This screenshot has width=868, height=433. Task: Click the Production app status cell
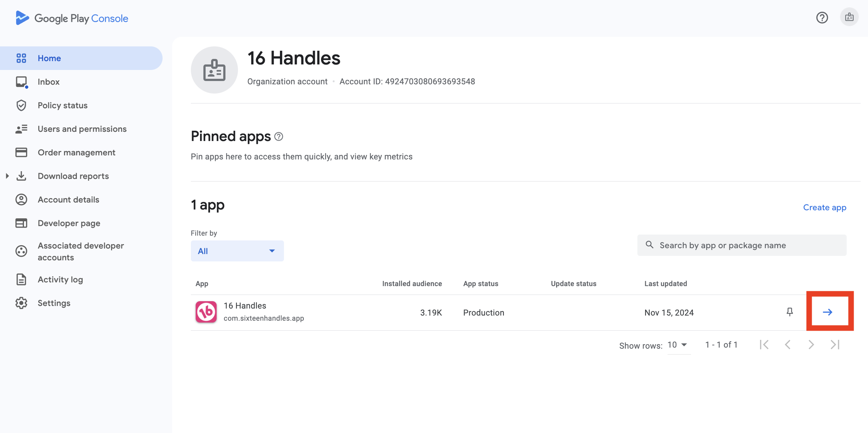coord(484,313)
